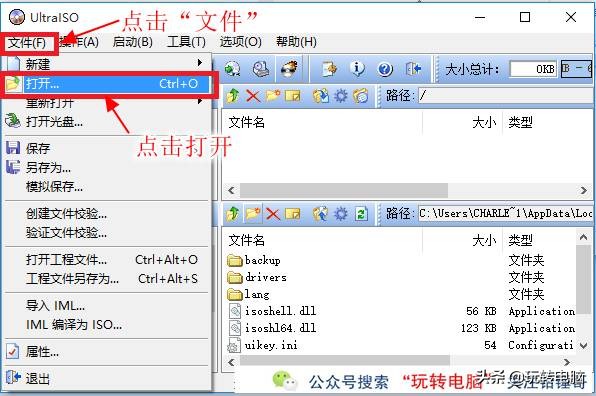Open the 帮助(H) menu
Image resolution: width=596 pixels, height=396 pixels.
click(x=296, y=42)
